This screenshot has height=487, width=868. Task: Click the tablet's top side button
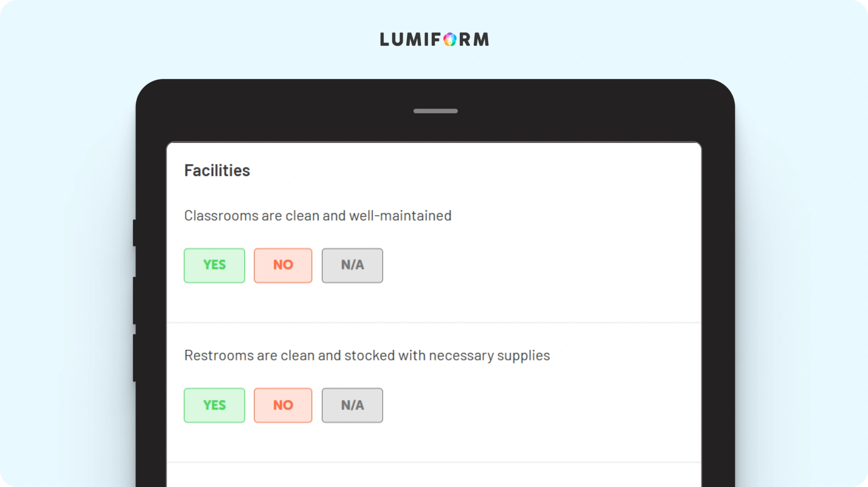(134, 232)
